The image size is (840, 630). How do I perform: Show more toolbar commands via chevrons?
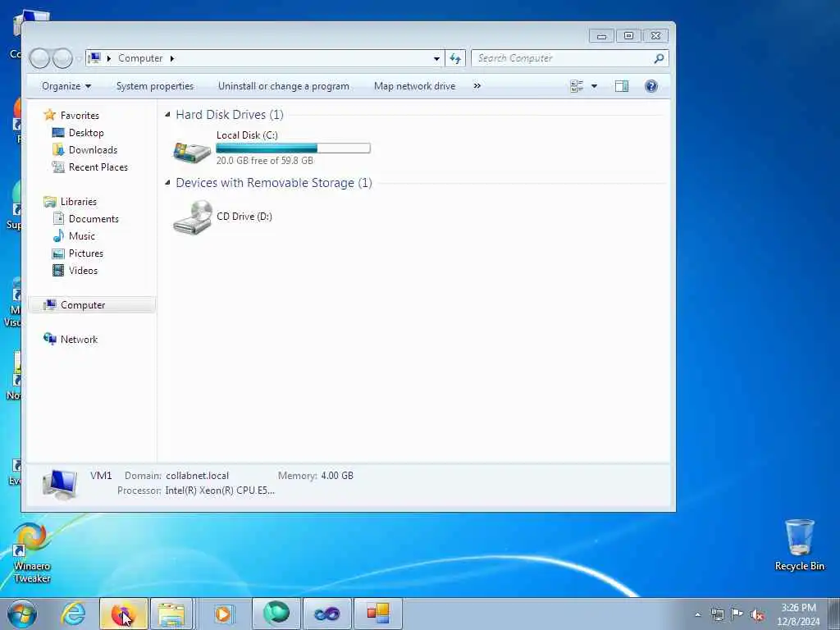477,85
